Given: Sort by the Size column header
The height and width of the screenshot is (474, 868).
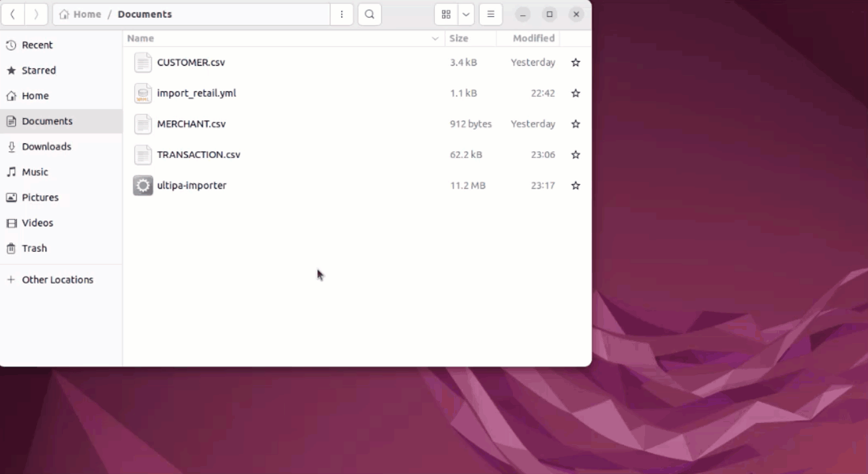Looking at the screenshot, I should [470, 39].
